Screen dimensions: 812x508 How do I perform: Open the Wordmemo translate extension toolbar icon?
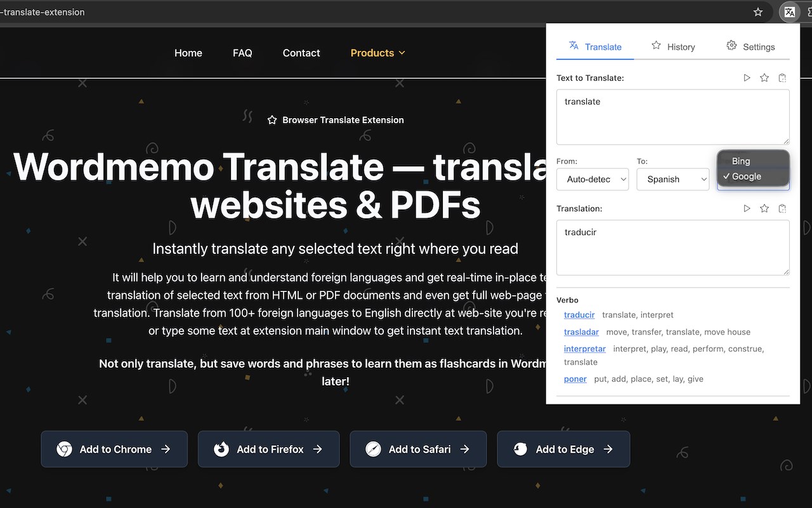point(789,12)
